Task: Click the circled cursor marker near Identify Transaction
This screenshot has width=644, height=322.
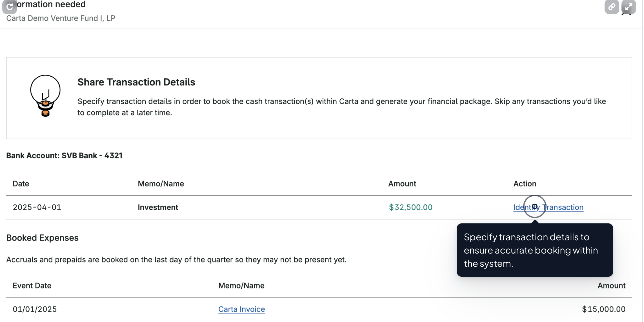Action: click(534, 207)
